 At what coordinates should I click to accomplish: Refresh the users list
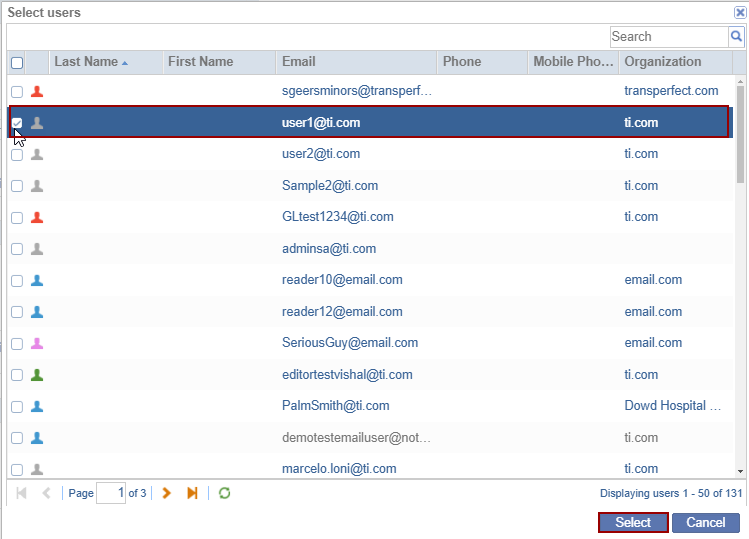(x=224, y=493)
